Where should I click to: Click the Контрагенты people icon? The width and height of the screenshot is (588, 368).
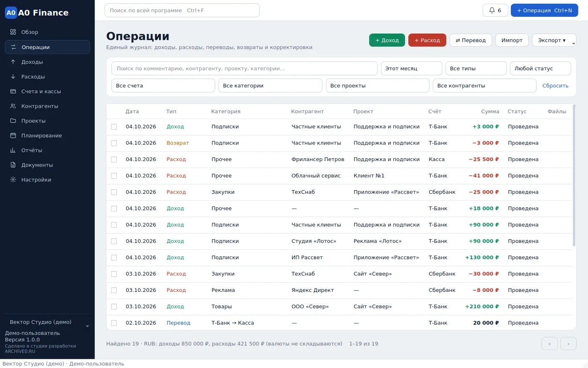[x=13, y=106]
